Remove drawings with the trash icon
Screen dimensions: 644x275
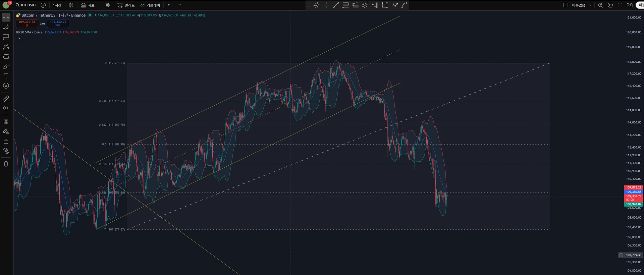tap(6, 164)
